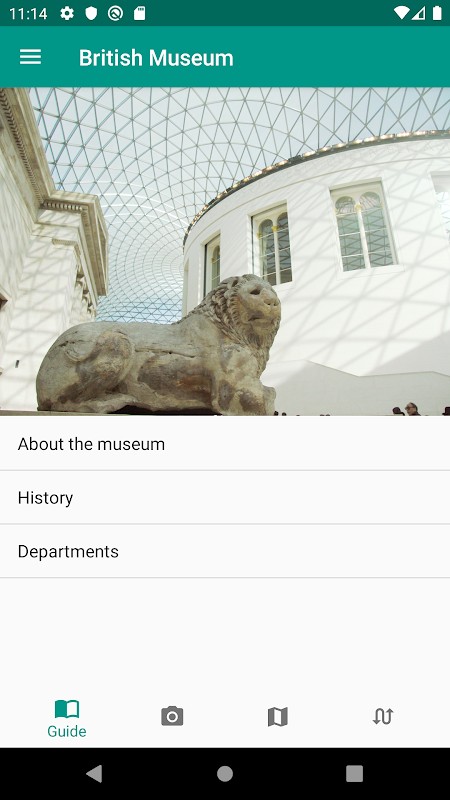The width and height of the screenshot is (450, 800).
Task: Tap the British Museum title
Action: (x=156, y=58)
